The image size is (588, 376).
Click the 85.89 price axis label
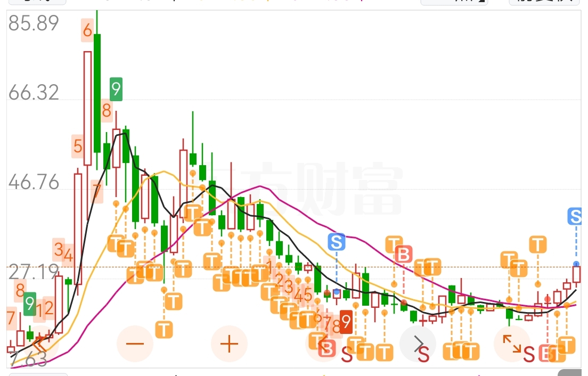click(x=34, y=23)
